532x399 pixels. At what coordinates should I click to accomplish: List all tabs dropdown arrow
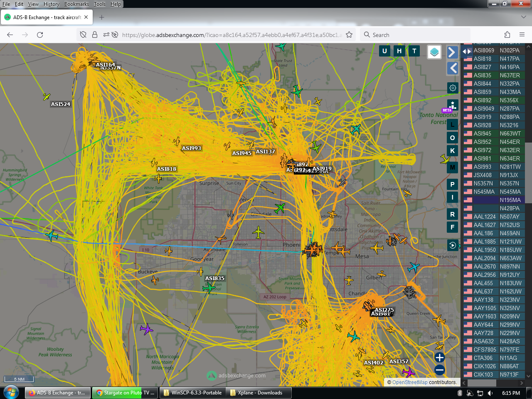click(523, 17)
